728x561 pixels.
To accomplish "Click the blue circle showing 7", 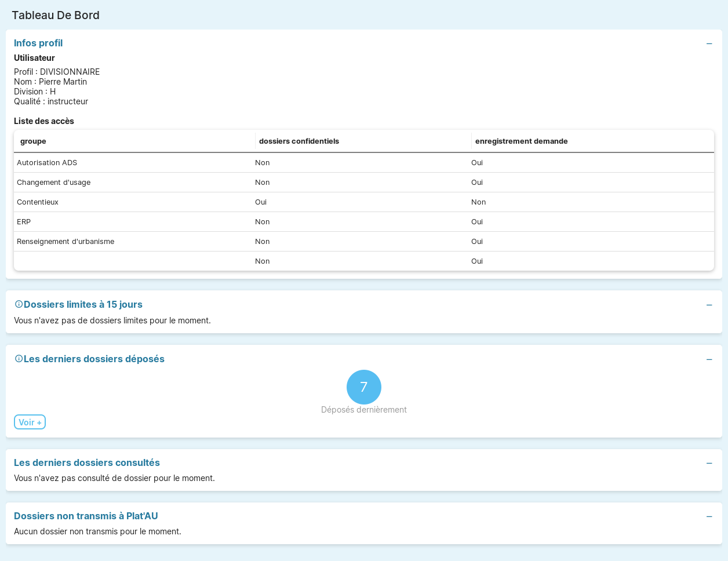I will pyautogui.click(x=363, y=387).
